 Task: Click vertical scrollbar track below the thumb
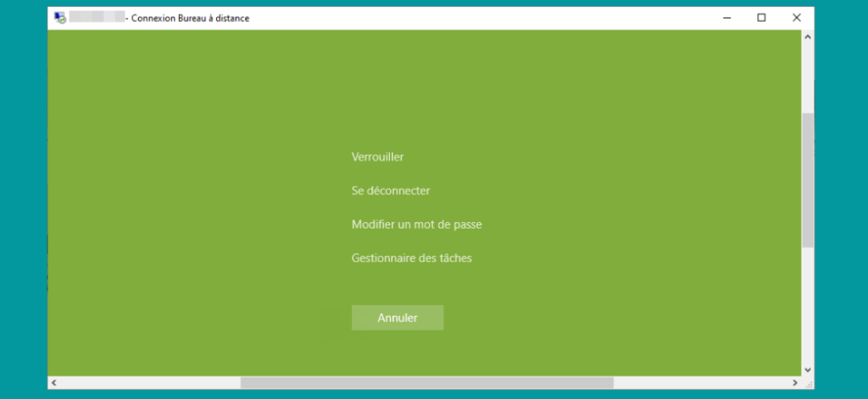click(x=807, y=305)
